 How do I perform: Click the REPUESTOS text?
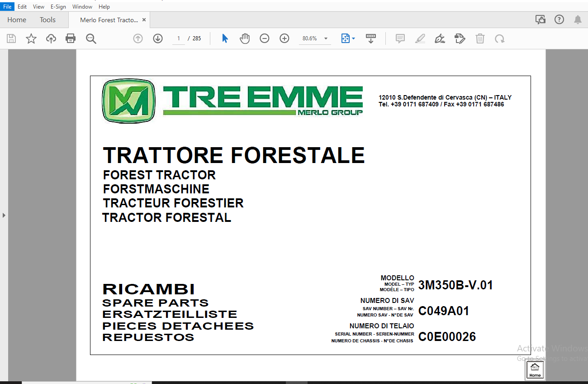pos(148,337)
